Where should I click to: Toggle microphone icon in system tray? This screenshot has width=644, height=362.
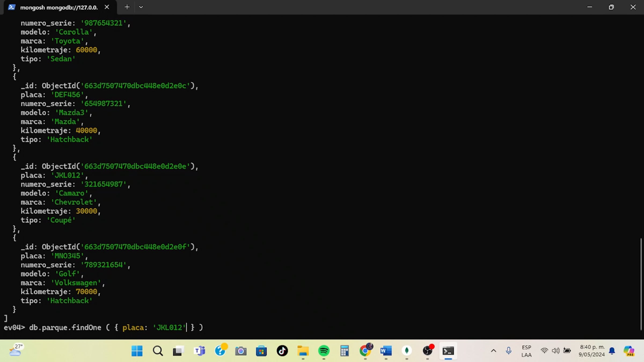point(508,351)
